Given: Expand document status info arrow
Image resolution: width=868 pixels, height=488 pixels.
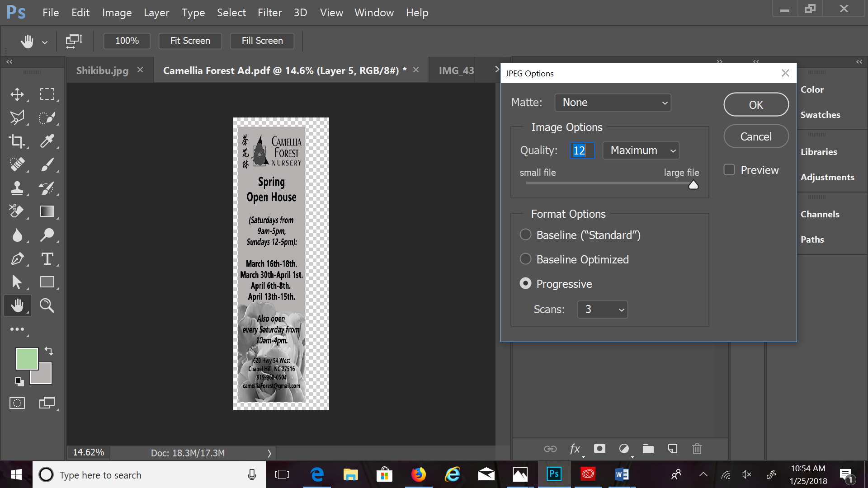Looking at the screenshot, I should pos(269,453).
